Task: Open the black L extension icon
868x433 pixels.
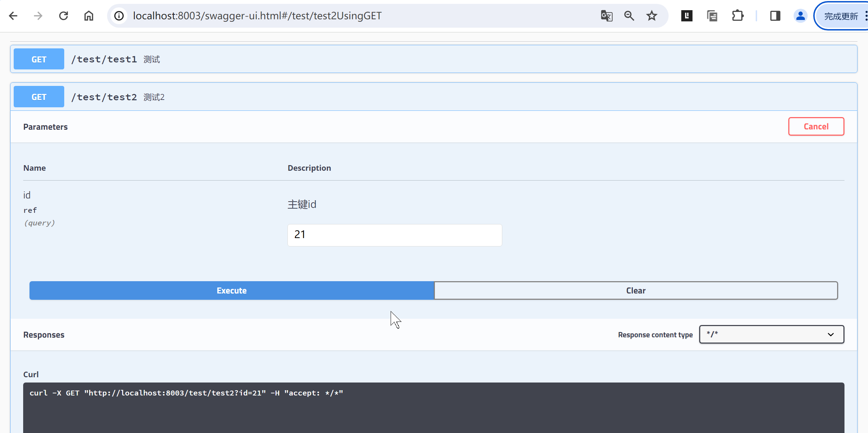Action: 687,16
